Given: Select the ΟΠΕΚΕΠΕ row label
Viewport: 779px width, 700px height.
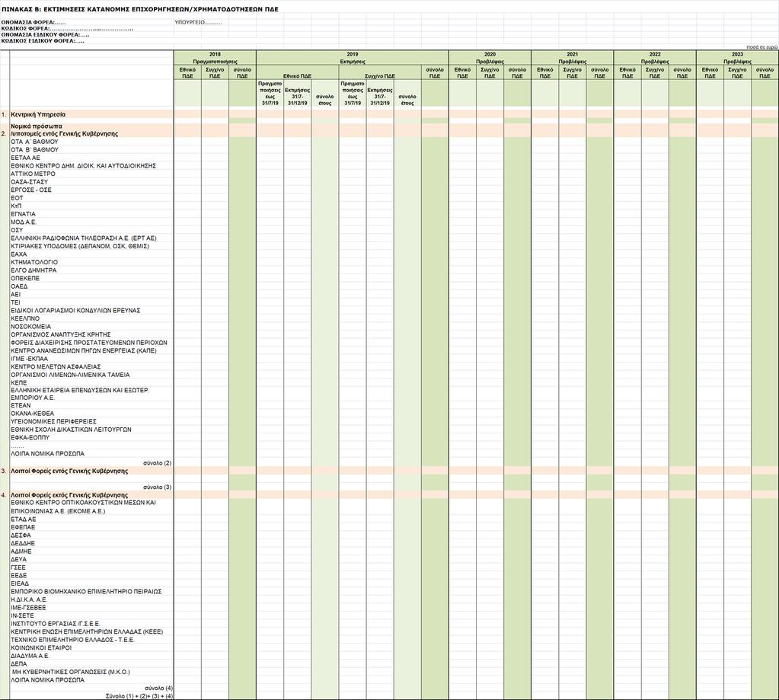Looking at the screenshot, I should 25,278.
